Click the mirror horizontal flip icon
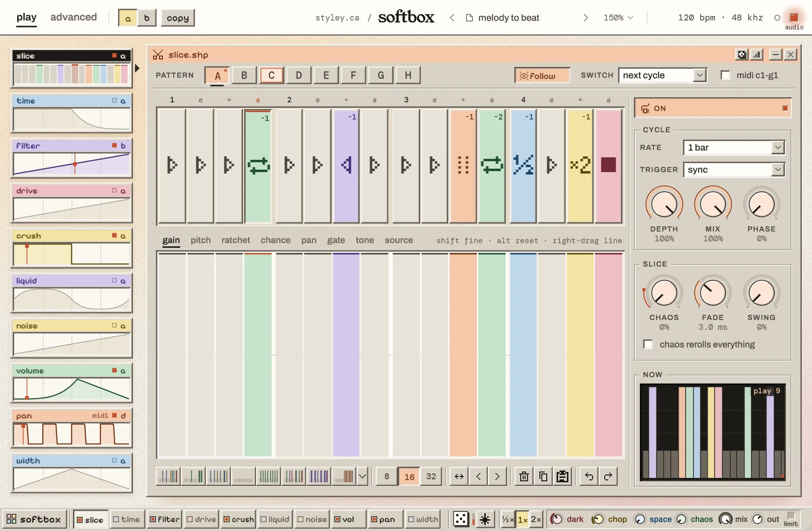The height and width of the screenshot is (531, 812). coord(459,476)
